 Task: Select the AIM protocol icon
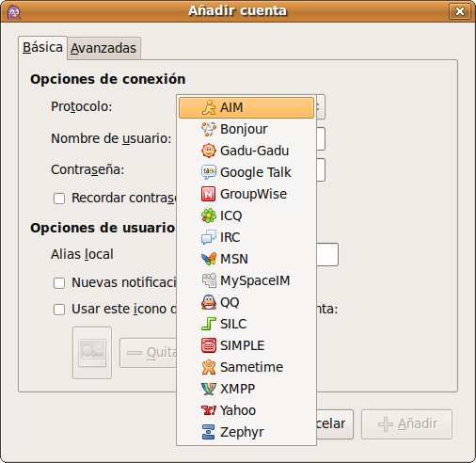click(209, 107)
